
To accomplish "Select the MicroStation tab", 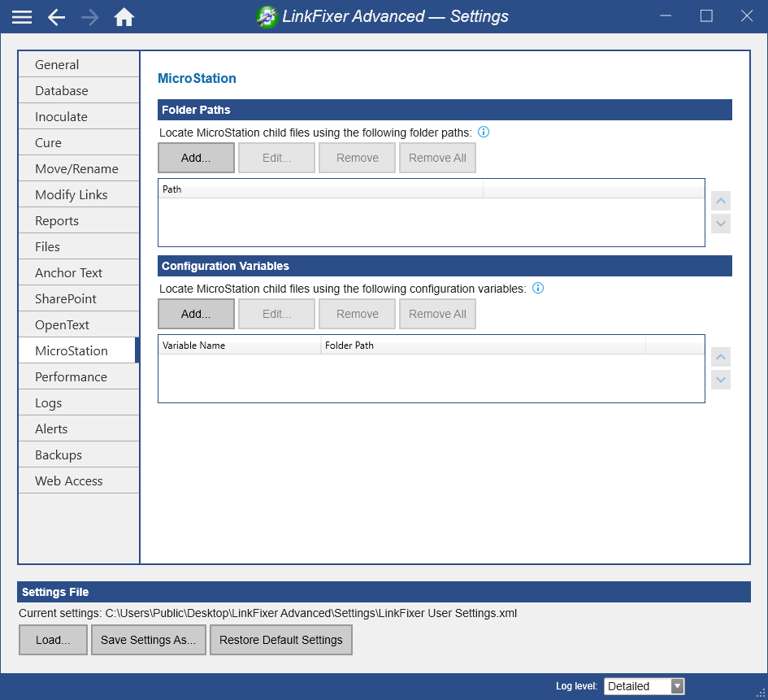I will coord(79,350).
